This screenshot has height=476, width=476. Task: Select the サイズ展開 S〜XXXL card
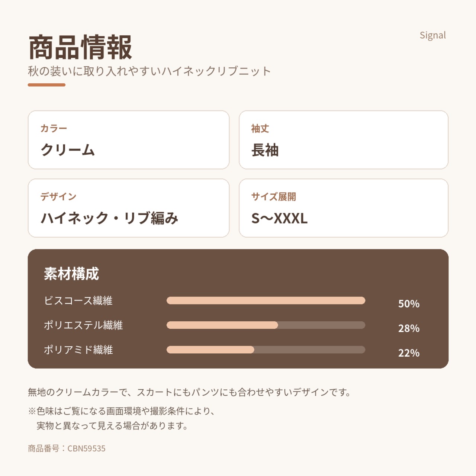click(x=344, y=208)
